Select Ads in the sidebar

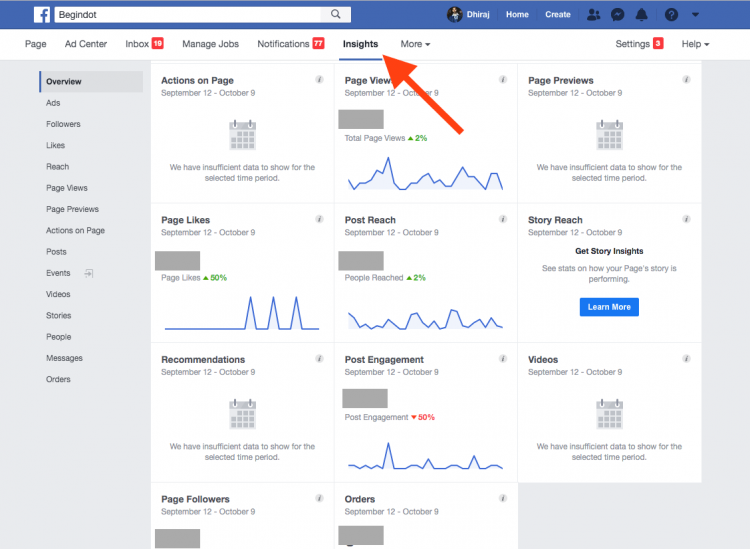(x=53, y=103)
